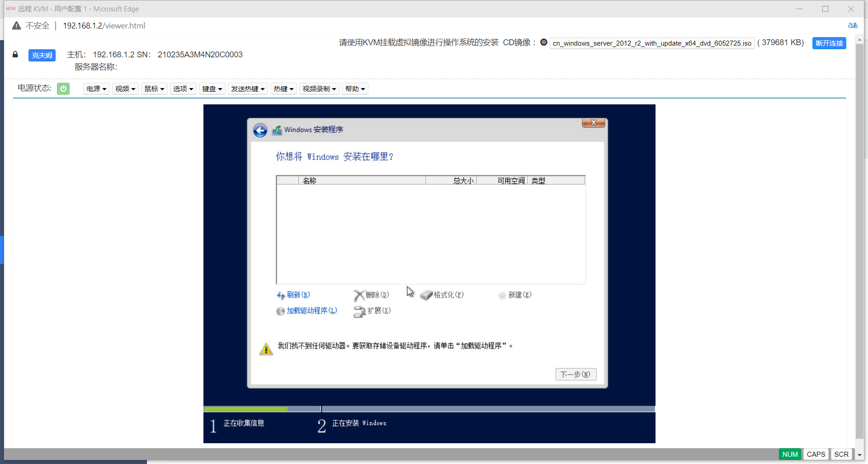868x464 pixels.
Task: Click the 格式化(F) link
Action: (449, 295)
